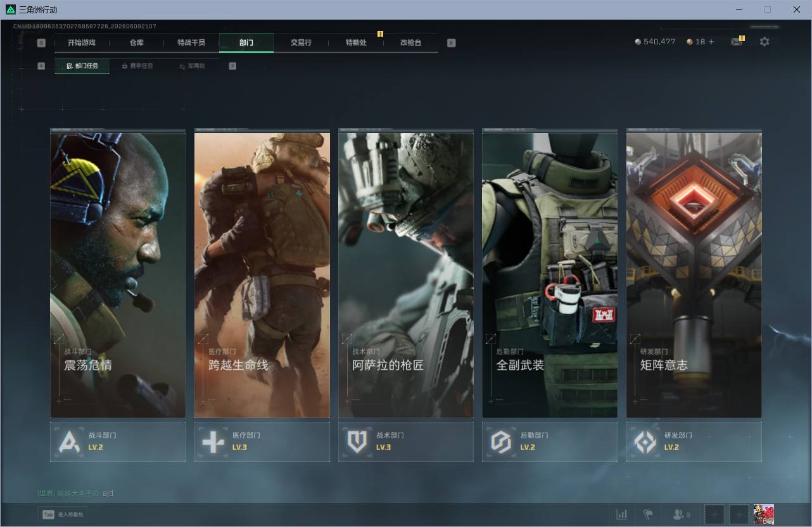Minimize the 三角洲行动 window
Image resolution: width=812 pixels, height=527 pixels.
tap(739, 10)
